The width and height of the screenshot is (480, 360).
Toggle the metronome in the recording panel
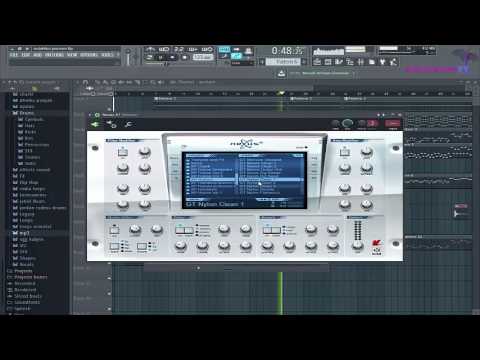point(150,49)
